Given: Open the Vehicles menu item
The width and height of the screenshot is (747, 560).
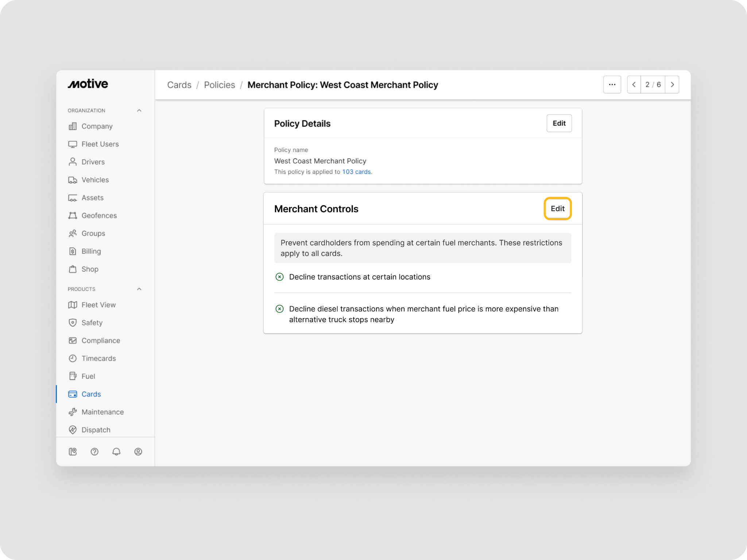Looking at the screenshot, I should (95, 180).
